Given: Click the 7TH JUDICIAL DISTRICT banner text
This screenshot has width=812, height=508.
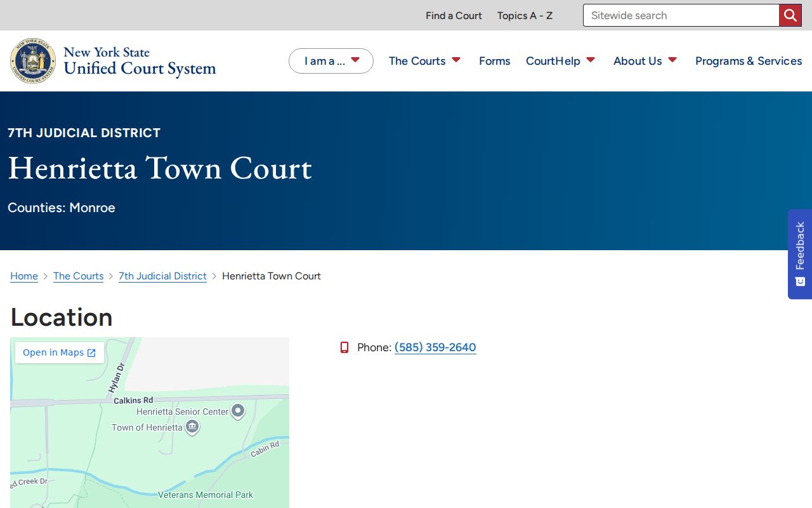Looking at the screenshot, I should pyautogui.click(x=84, y=133).
